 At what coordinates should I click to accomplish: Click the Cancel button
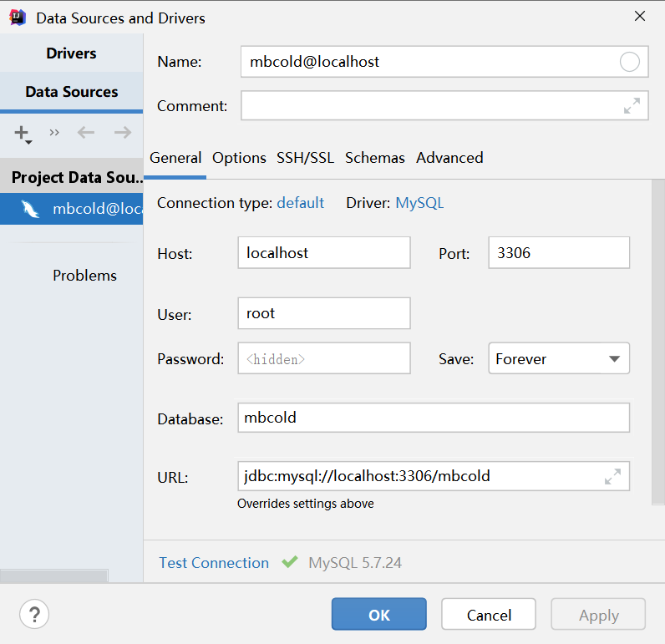point(489,615)
